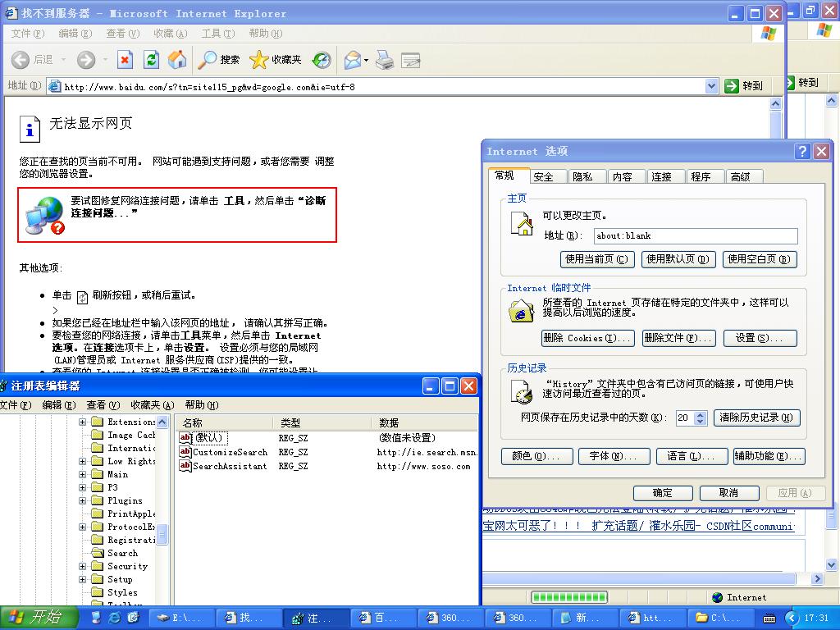The width and height of the screenshot is (840, 630).
Task: Expand the Setup registry key
Action: [x=83, y=580]
